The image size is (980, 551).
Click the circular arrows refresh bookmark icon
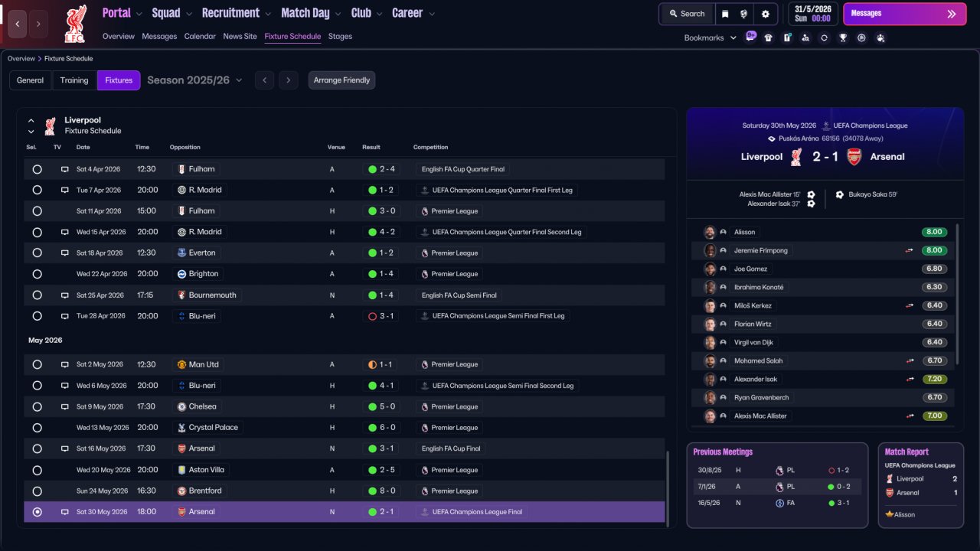tap(824, 37)
